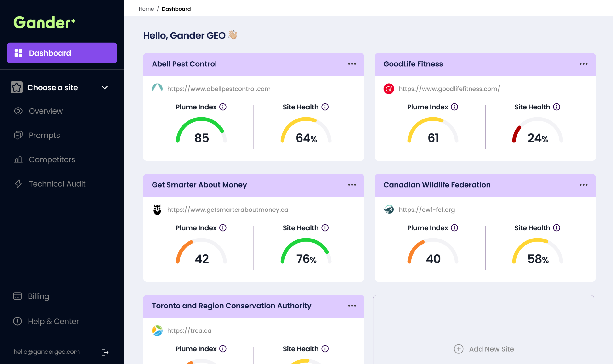Viewport: 613px width, 364px height.
Task: Click Plume Index info icon for Canadian Wildlife Federation
Action: pos(454,228)
